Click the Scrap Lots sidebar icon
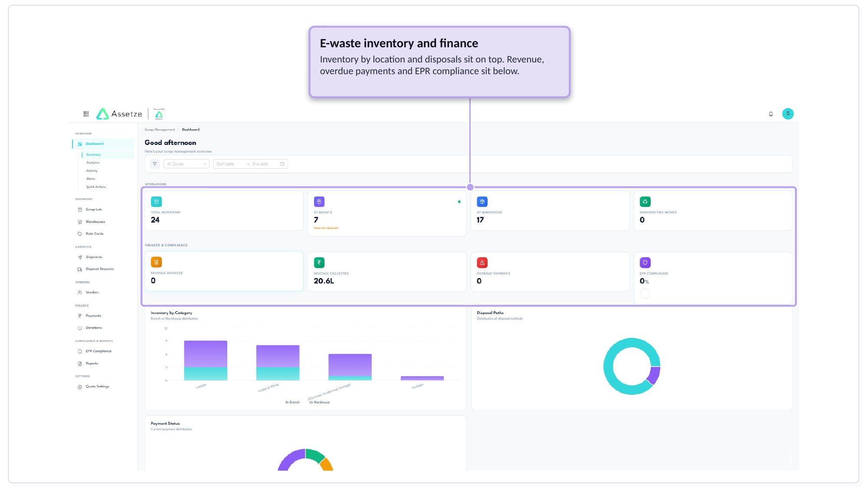Viewport: 868px width, 488px height. [x=80, y=210]
